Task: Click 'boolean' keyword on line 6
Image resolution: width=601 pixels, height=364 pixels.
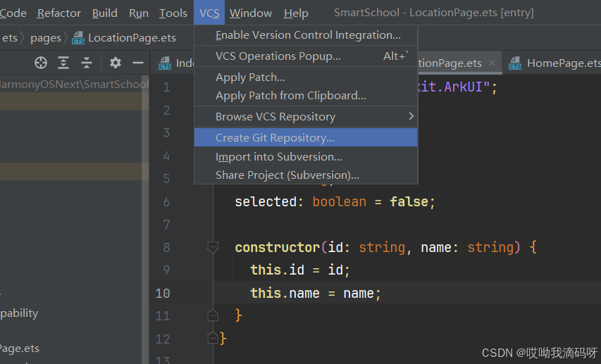Action: click(x=339, y=202)
